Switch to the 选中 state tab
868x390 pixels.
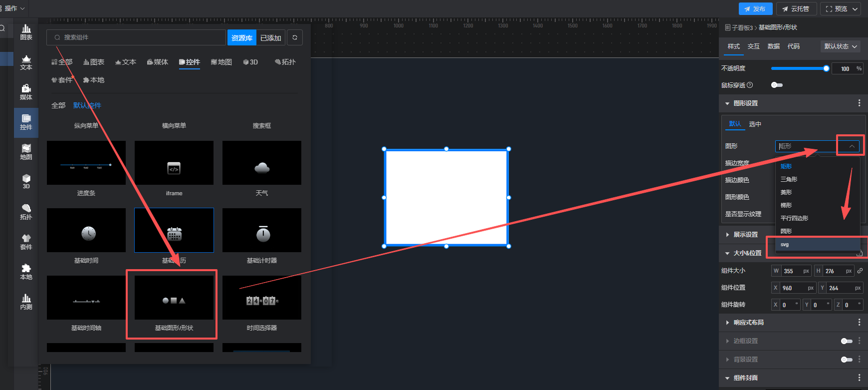pos(755,124)
